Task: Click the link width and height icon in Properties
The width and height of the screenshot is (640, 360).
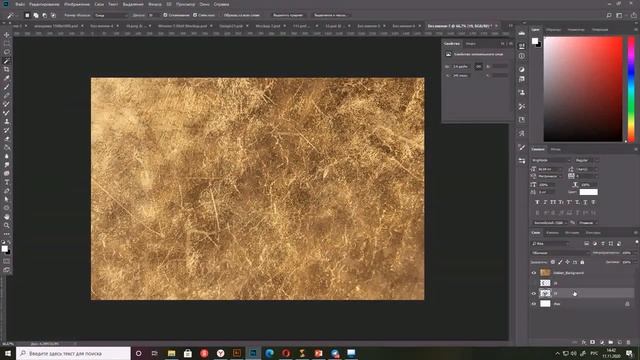Action: [478, 66]
